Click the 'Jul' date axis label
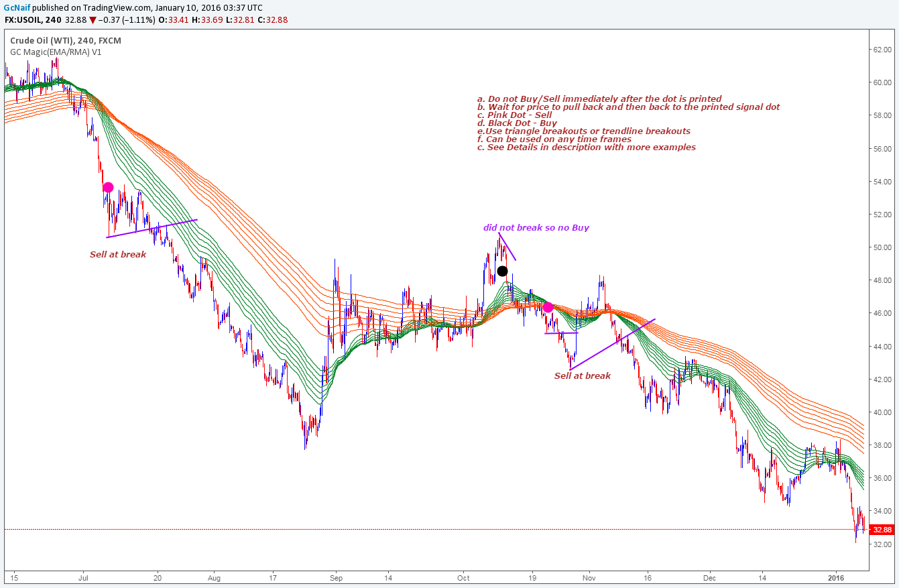 pyautogui.click(x=83, y=577)
